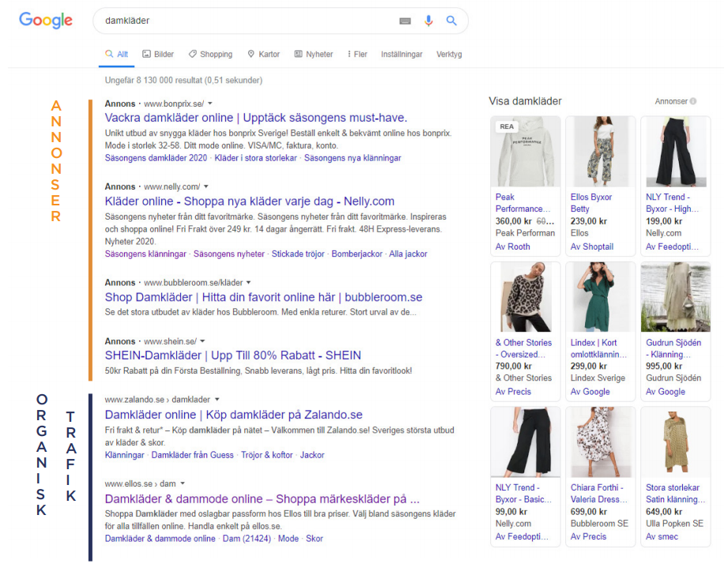Click 'Gudrun Sjödén - Klänning' product title
The image size is (728, 579).
click(x=673, y=348)
